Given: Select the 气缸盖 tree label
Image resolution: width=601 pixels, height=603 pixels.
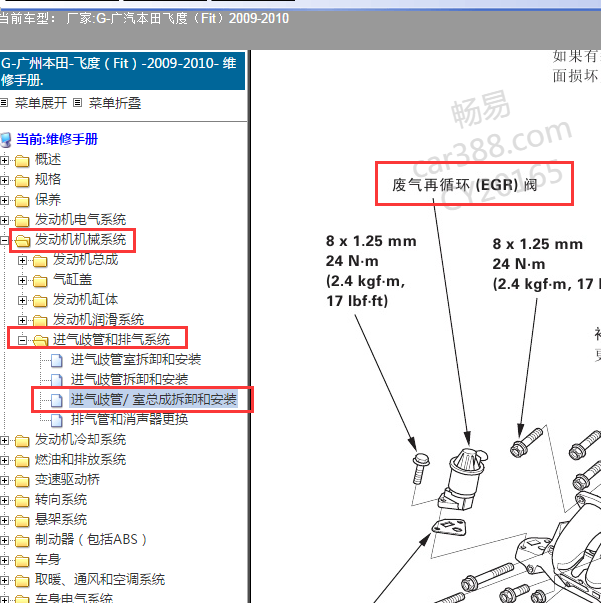Looking at the screenshot, I should (73, 280).
